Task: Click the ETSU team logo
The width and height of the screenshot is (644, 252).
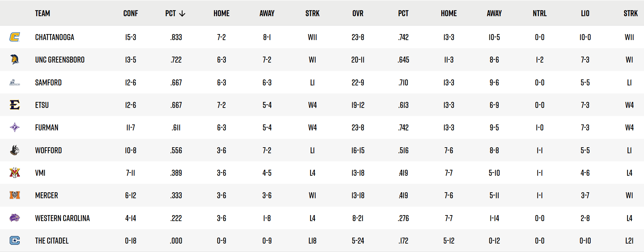Action: [15, 105]
